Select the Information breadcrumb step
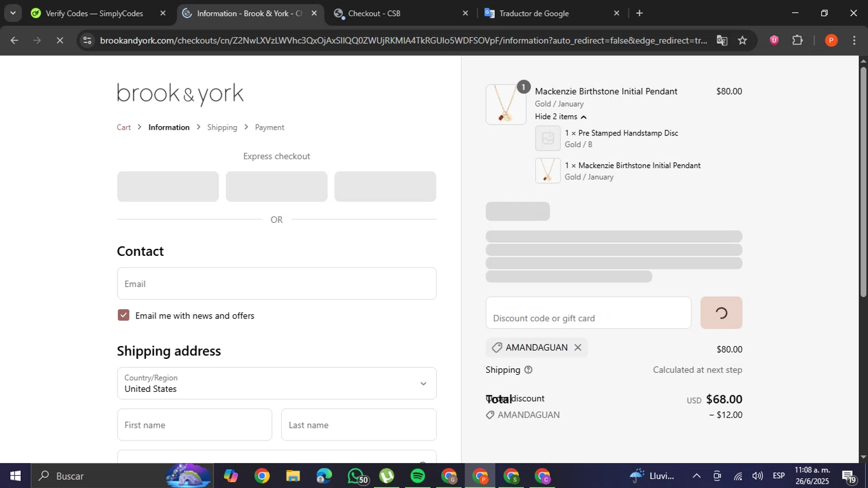 [169, 127]
